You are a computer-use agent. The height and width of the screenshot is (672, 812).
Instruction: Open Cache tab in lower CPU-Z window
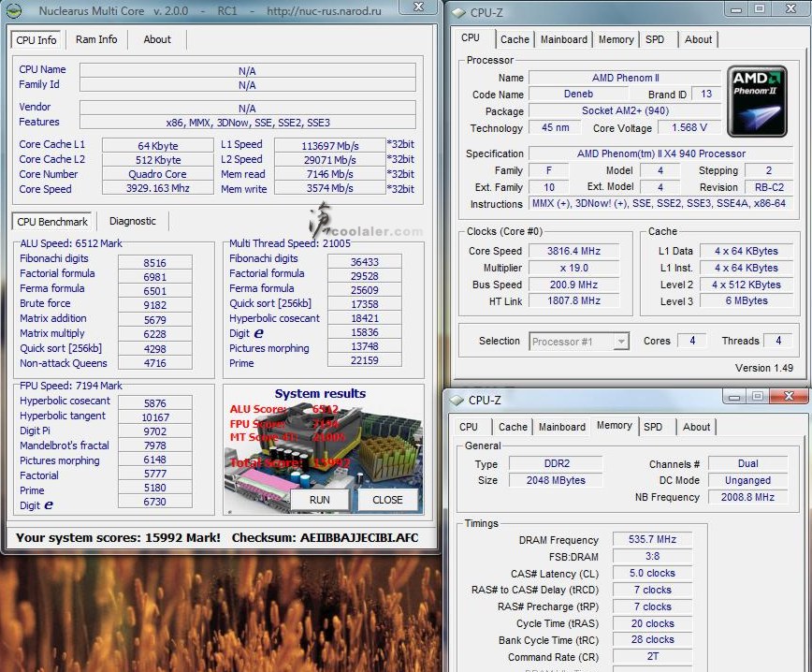click(x=513, y=427)
